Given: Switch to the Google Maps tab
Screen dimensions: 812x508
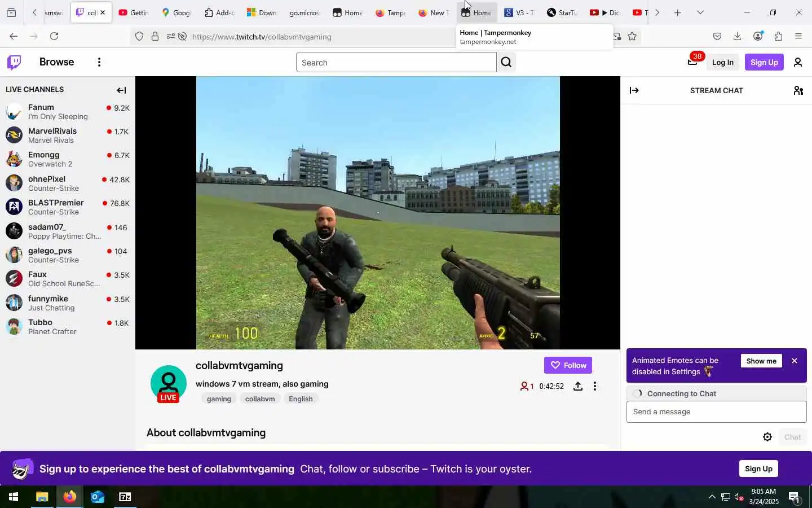Looking at the screenshot, I should click(176, 12).
